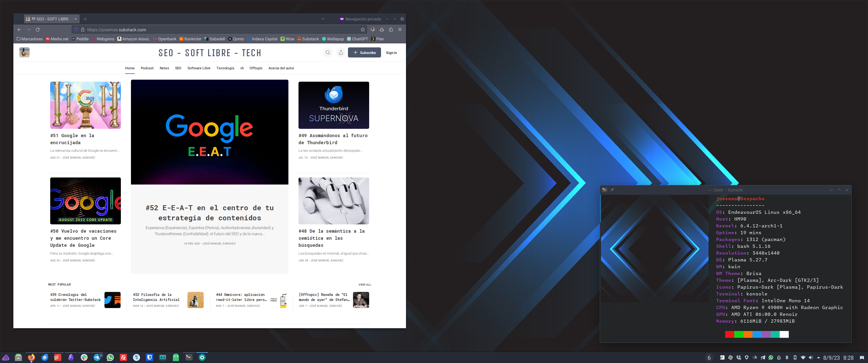868x363 pixels.
Task: Open the cloud icon in Firefox toolbar
Action: pyautogui.click(x=382, y=30)
